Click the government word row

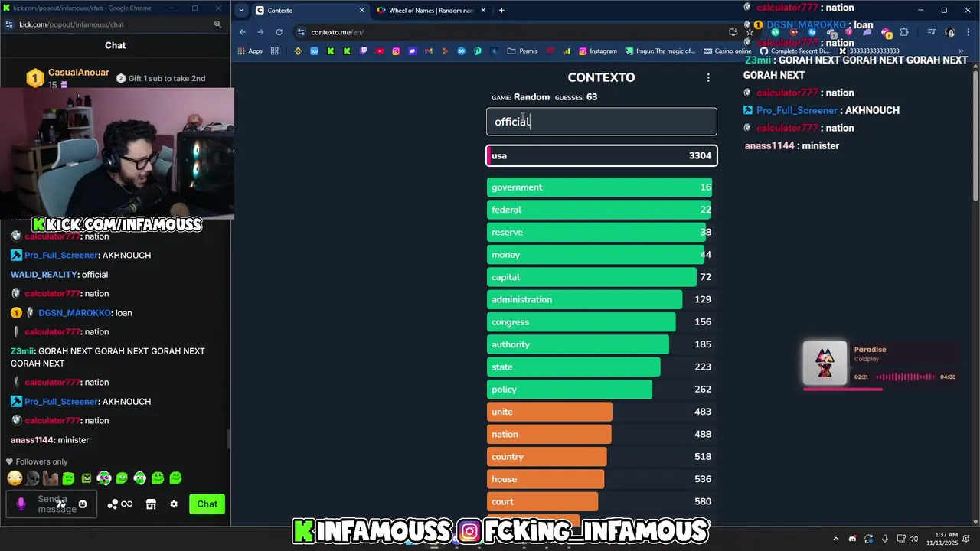pyautogui.click(x=602, y=187)
